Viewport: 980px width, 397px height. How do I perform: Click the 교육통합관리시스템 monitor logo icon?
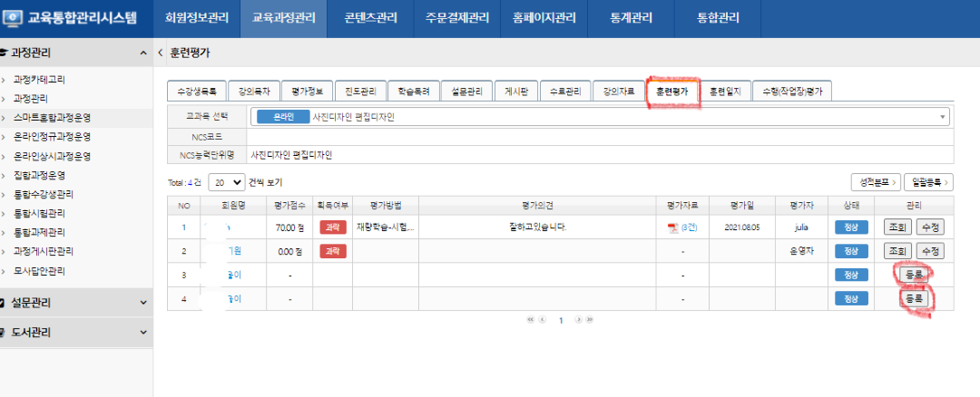tap(15, 17)
